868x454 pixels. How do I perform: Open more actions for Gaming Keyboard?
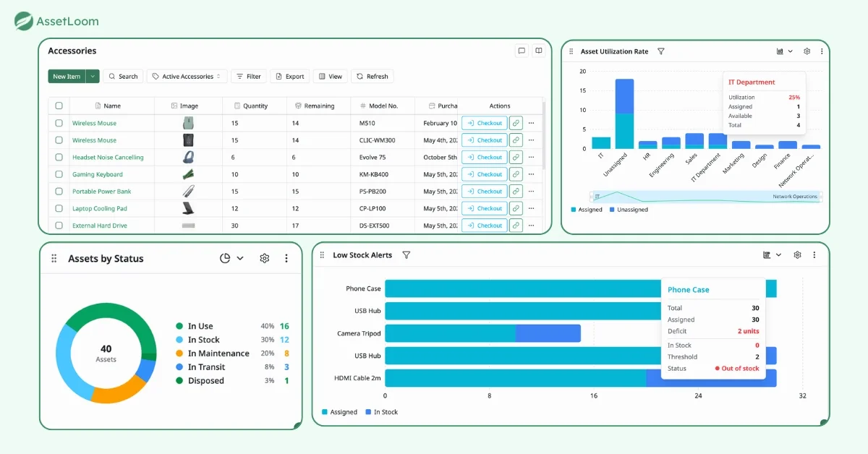coord(532,174)
